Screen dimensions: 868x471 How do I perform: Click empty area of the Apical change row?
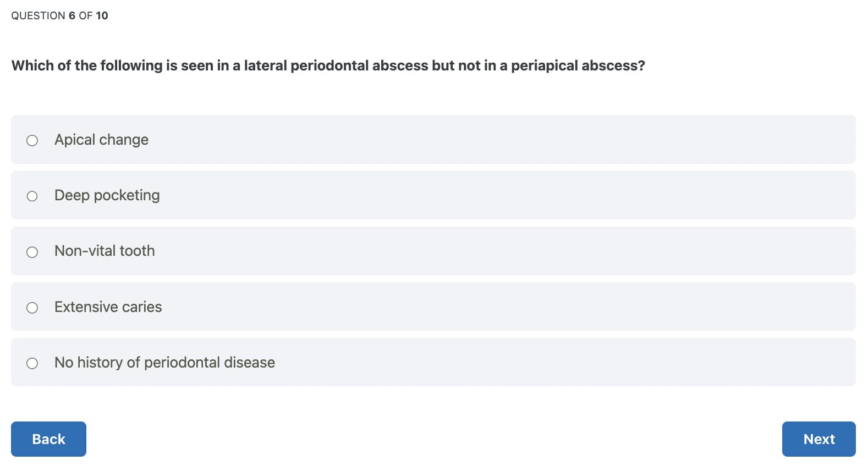(495, 140)
